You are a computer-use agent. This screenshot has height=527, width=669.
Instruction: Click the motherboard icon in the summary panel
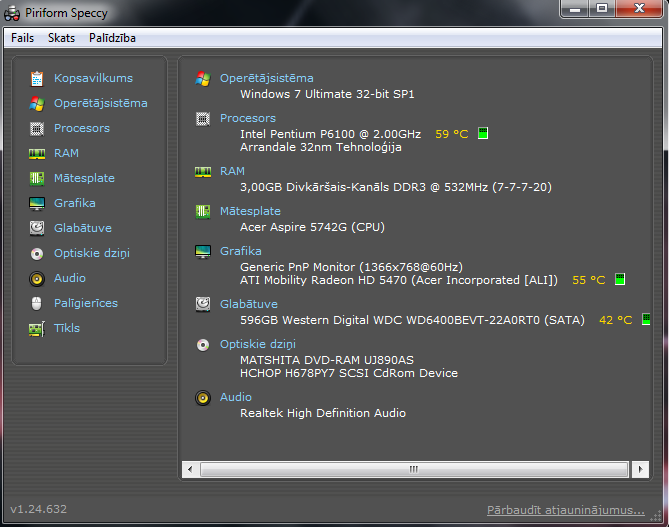point(203,211)
